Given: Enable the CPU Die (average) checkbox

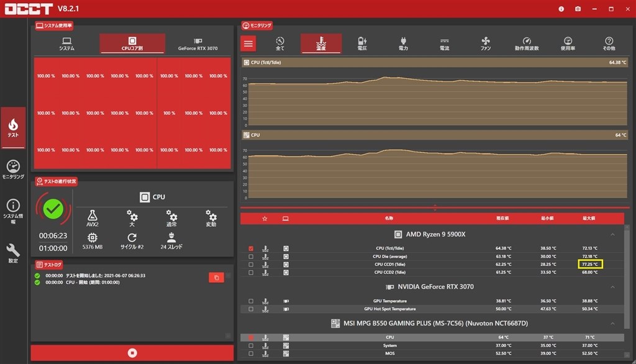Looking at the screenshot, I should [x=251, y=257].
